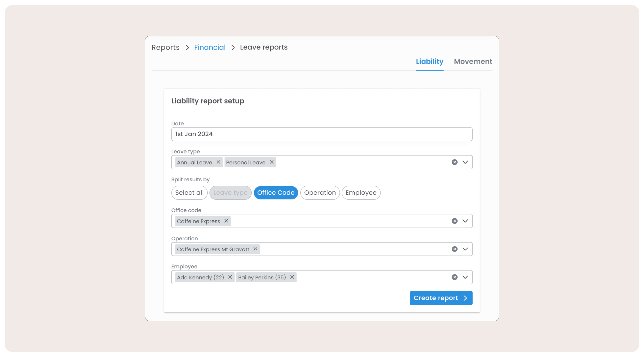Switch to the Movement tab
The height and width of the screenshot is (357, 644).
473,62
